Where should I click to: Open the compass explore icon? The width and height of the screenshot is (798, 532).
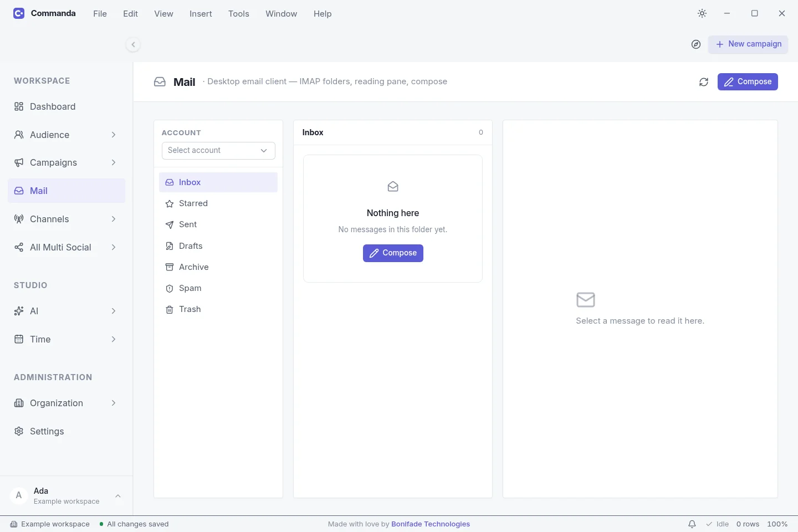coord(696,44)
